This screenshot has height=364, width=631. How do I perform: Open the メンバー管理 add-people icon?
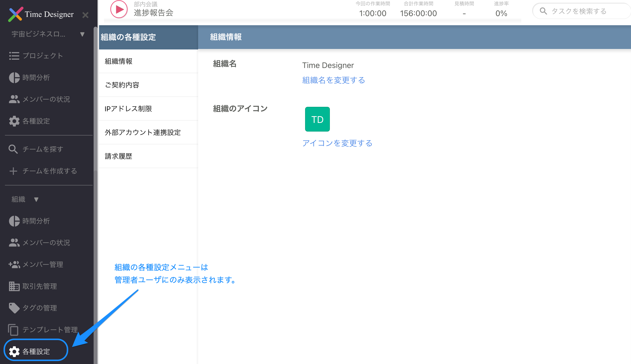[x=14, y=265]
